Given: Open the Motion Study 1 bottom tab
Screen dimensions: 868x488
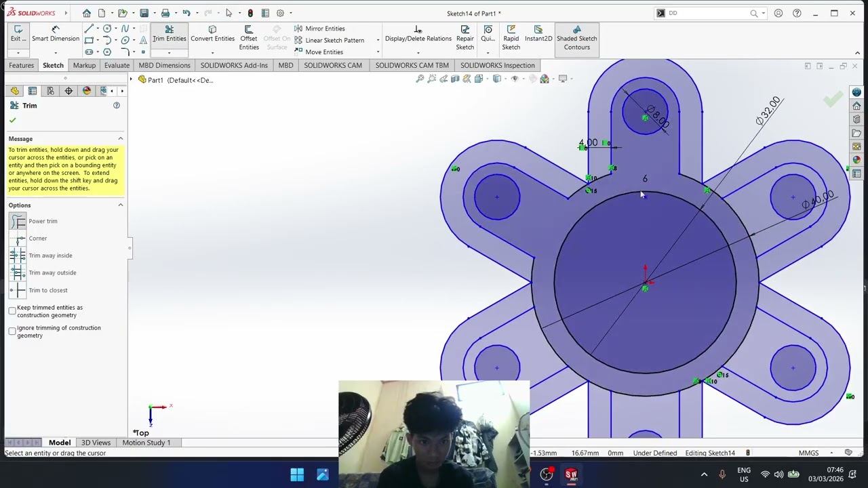Looking at the screenshot, I should click(146, 443).
